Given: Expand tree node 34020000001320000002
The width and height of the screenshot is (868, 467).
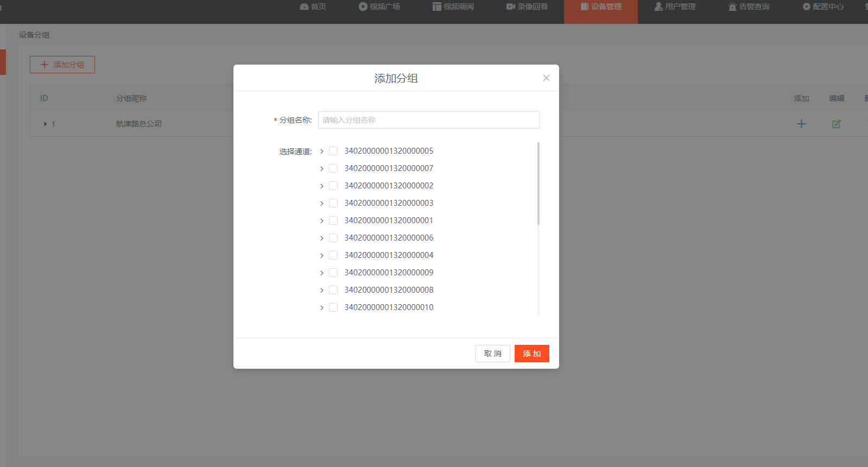Looking at the screenshot, I should [x=321, y=186].
